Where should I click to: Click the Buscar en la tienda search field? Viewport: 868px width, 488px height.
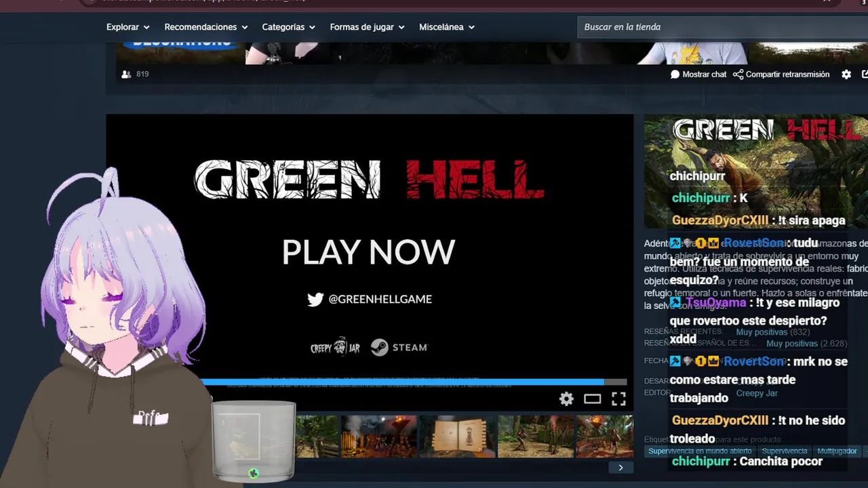[x=722, y=27]
